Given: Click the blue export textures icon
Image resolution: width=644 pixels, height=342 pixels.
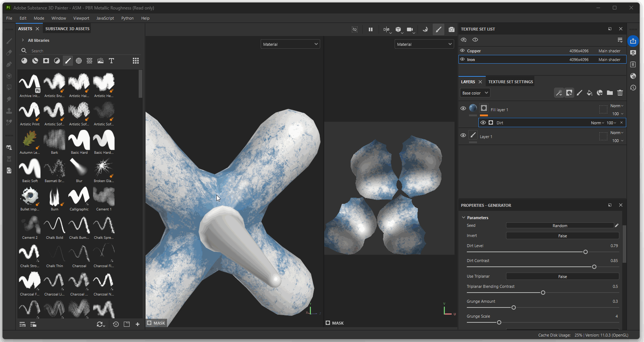Looking at the screenshot, I should click(633, 41).
